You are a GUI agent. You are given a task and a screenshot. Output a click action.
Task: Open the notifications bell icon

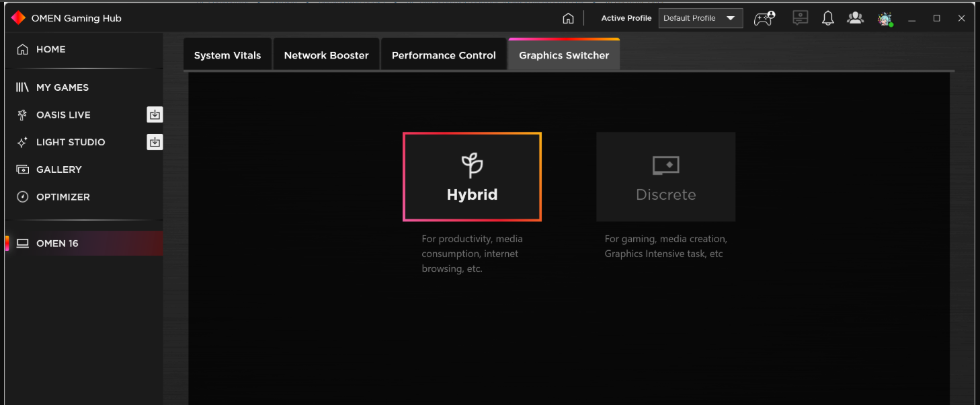[828, 18]
